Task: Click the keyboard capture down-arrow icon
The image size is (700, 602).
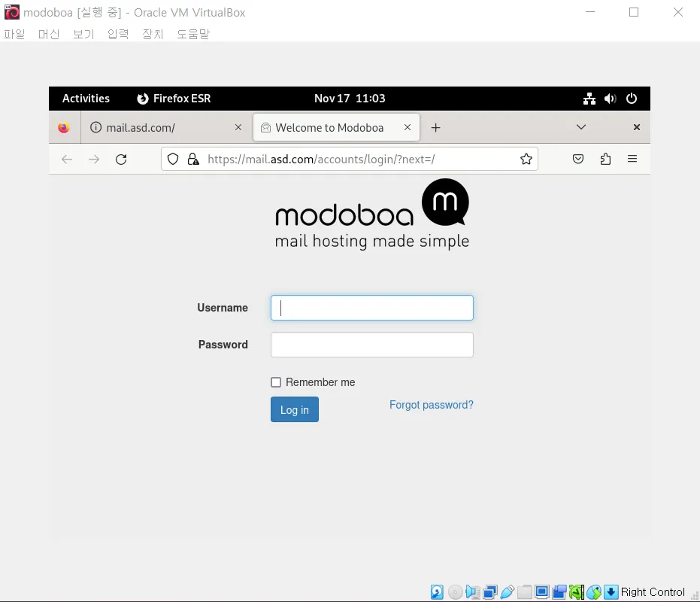Action: (x=611, y=592)
